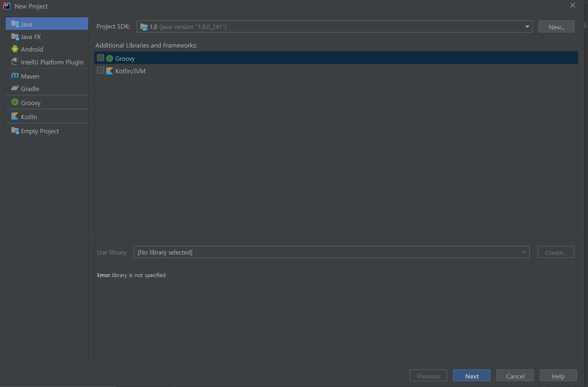
Task: Click the Previous button
Action: pos(428,376)
